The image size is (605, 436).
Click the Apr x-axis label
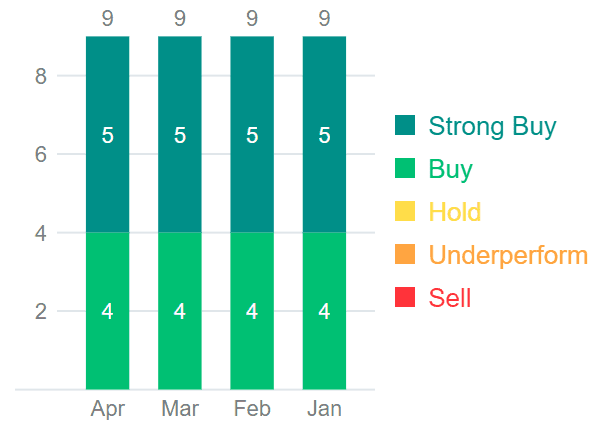click(x=107, y=408)
